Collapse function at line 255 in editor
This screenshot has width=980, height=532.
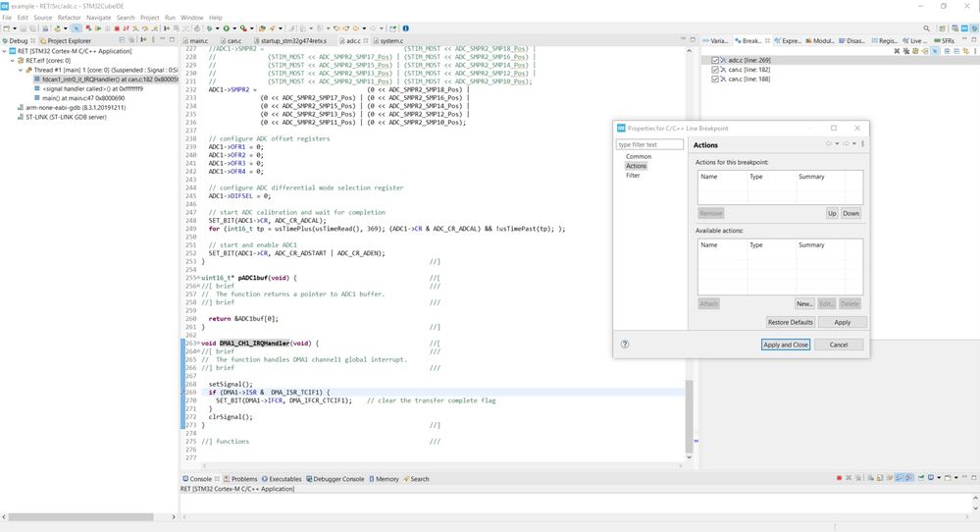coord(199,278)
